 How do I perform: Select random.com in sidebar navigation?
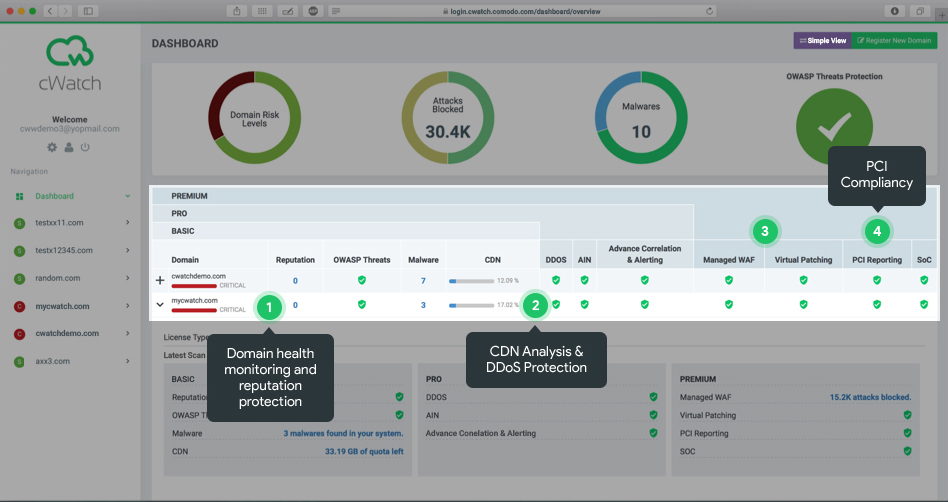[57, 278]
